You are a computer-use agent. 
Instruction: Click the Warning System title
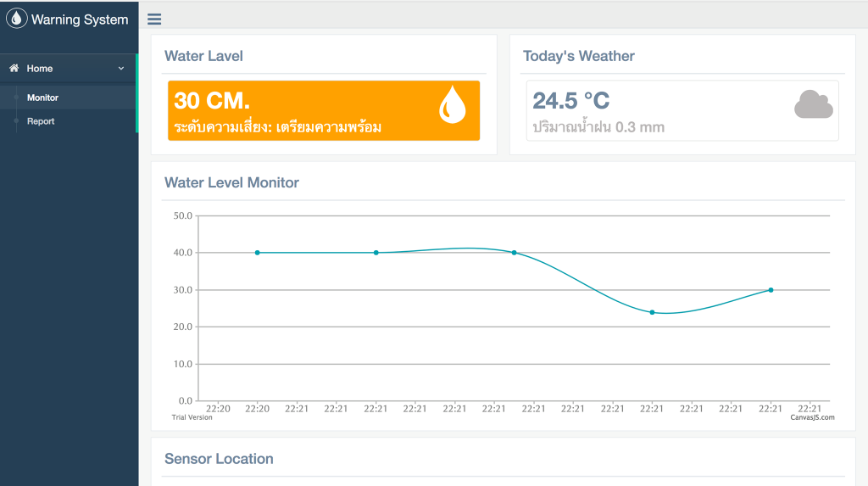coord(80,20)
